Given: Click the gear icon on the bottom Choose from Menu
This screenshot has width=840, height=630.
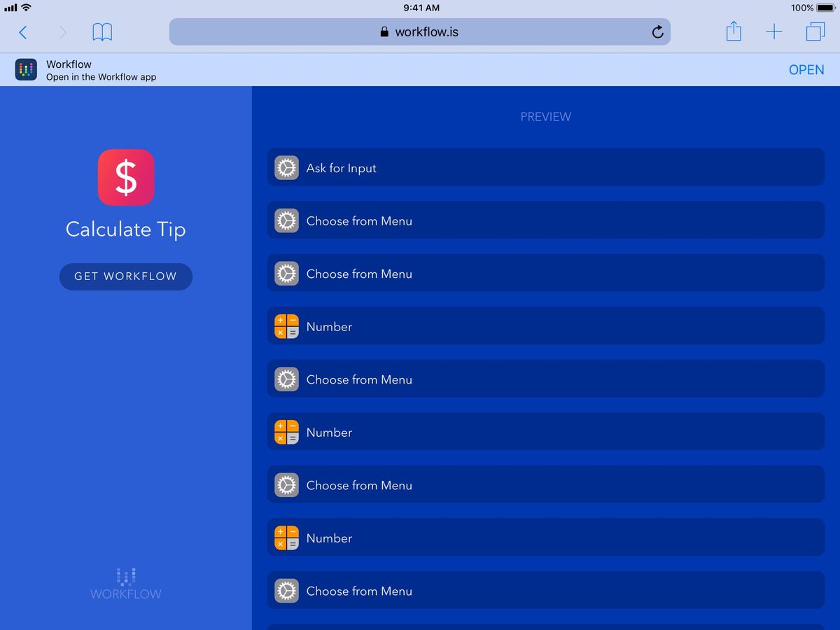Looking at the screenshot, I should pos(286,591).
